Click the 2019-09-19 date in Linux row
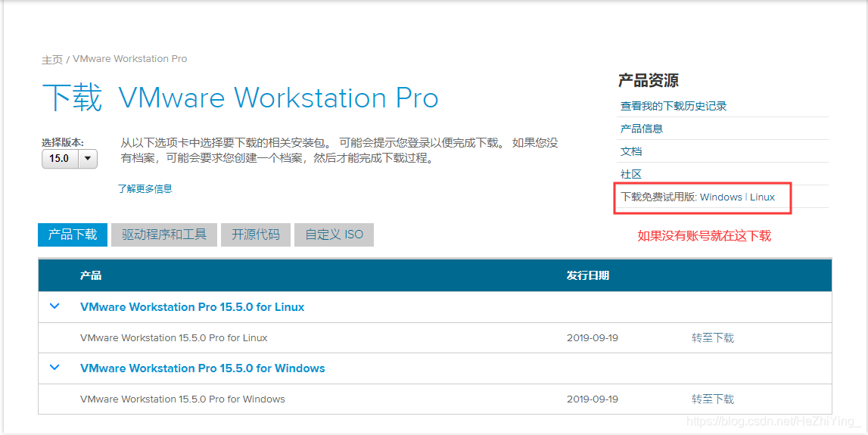Screen dimensions: 868x435 (593, 337)
